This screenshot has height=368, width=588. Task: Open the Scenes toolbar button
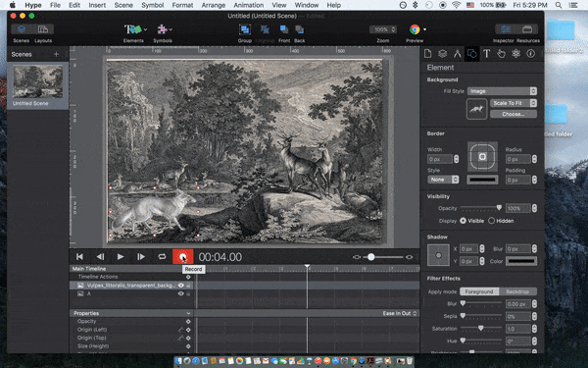22,29
